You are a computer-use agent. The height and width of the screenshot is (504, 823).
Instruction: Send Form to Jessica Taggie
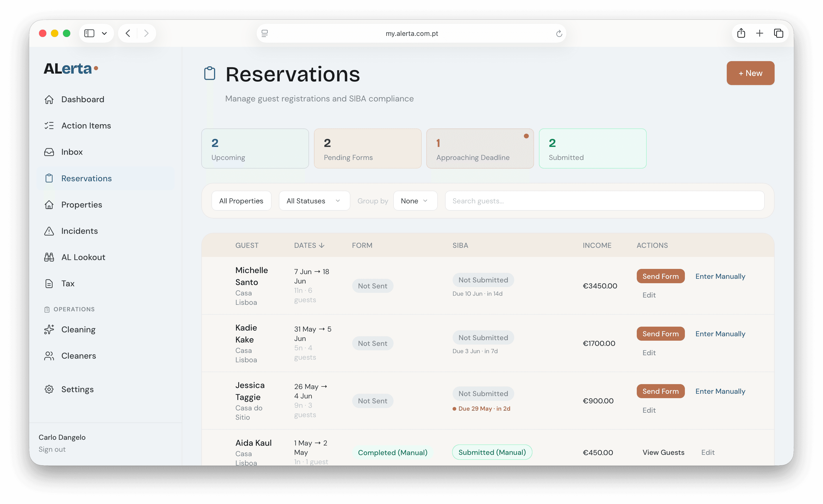click(x=660, y=391)
